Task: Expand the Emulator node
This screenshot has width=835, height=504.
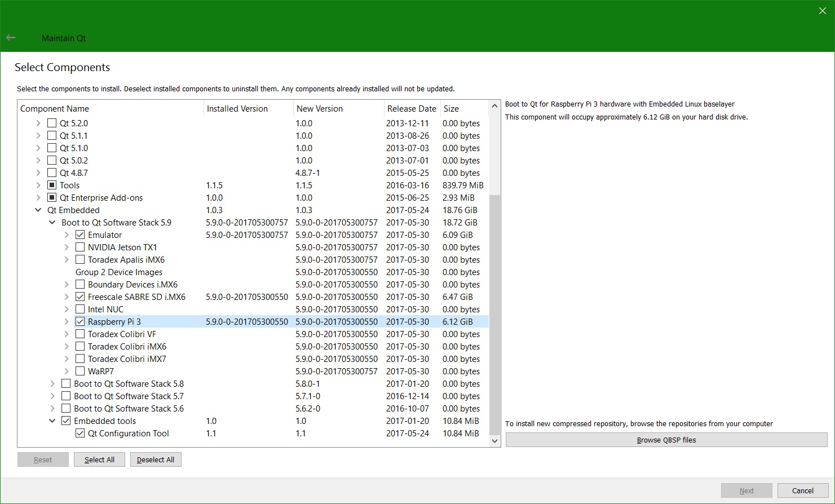Action: 66,235
